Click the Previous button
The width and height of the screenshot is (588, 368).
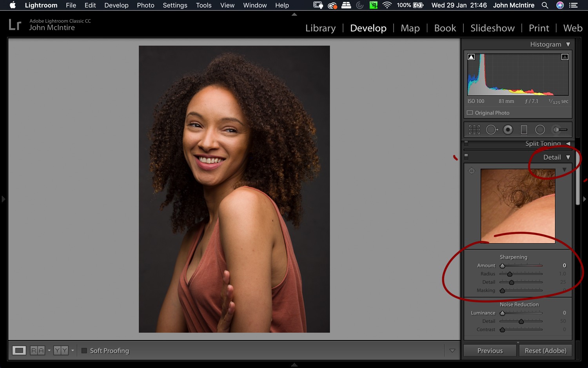[x=489, y=350]
